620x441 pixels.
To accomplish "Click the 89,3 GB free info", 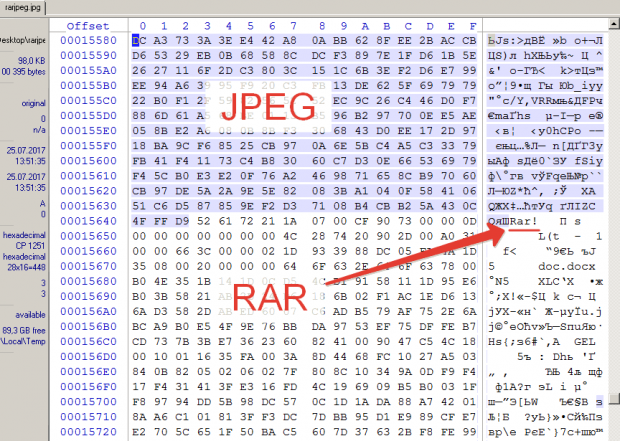I will click(24, 330).
